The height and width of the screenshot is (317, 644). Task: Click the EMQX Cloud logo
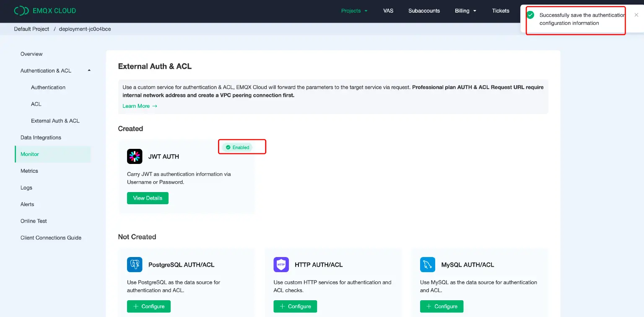tap(45, 11)
